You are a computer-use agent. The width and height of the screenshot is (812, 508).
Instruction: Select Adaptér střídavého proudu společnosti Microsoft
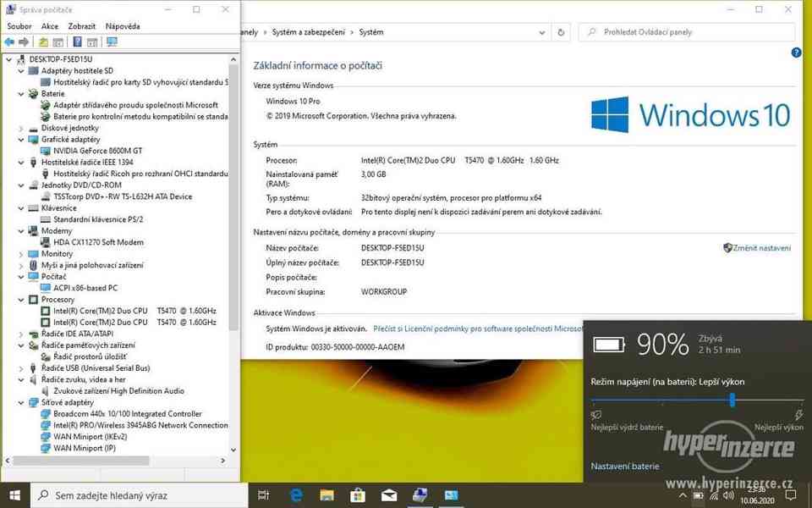[135, 105]
